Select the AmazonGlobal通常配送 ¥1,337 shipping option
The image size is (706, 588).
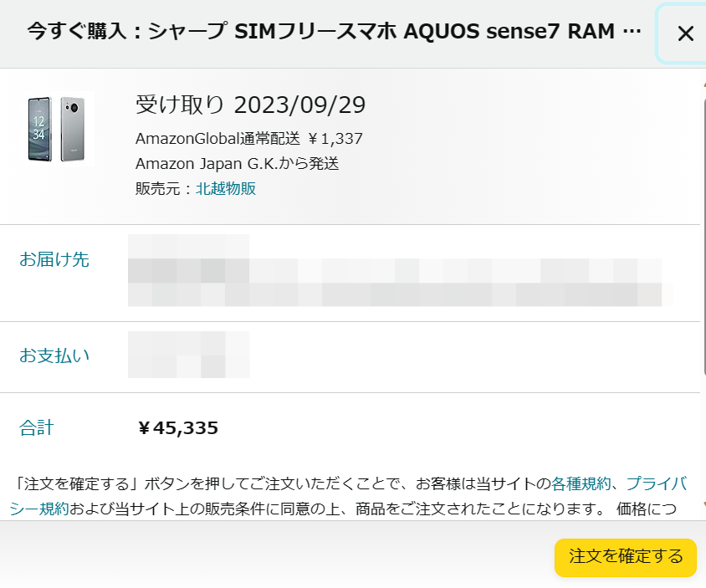[x=249, y=138]
